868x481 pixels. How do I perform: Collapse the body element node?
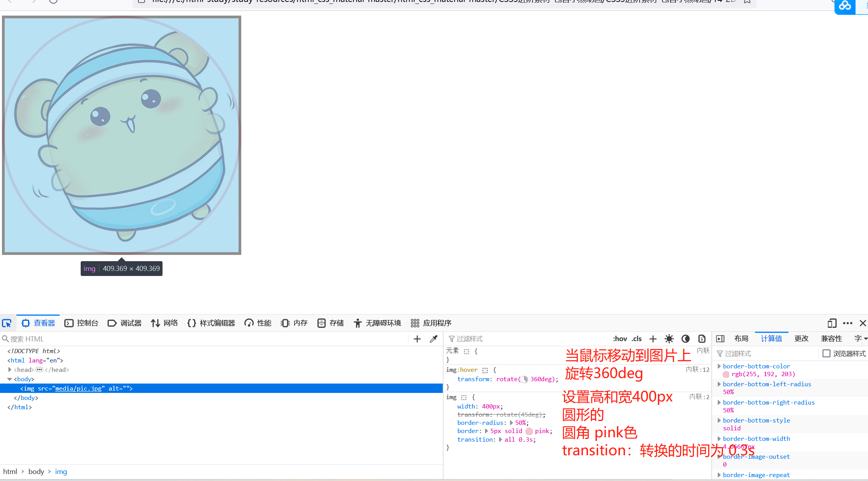coord(10,379)
